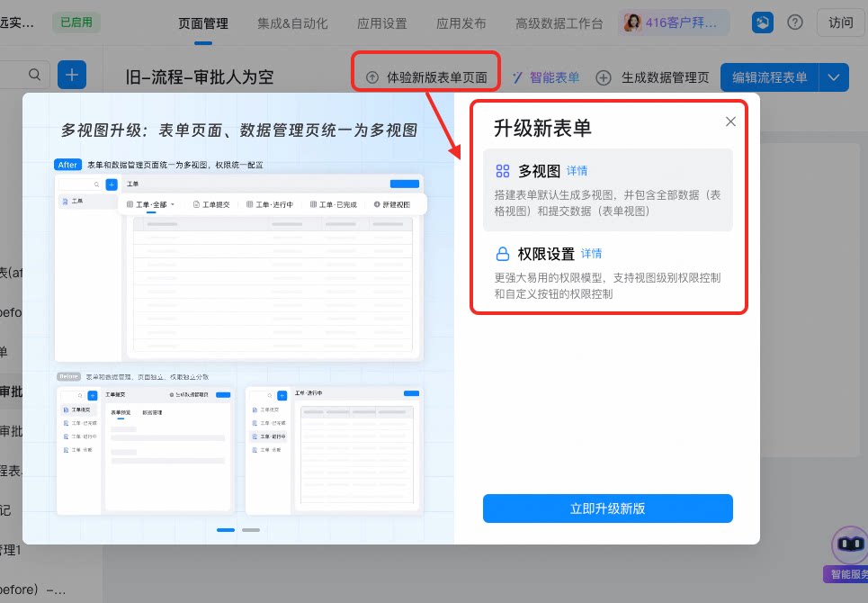Click 体验新版表单页面 button

coord(426,77)
